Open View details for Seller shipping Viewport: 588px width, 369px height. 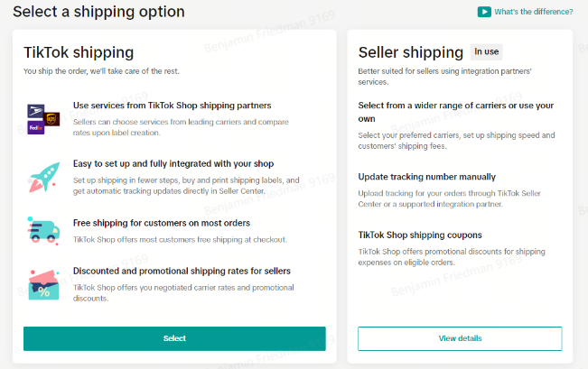coord(460,338)
